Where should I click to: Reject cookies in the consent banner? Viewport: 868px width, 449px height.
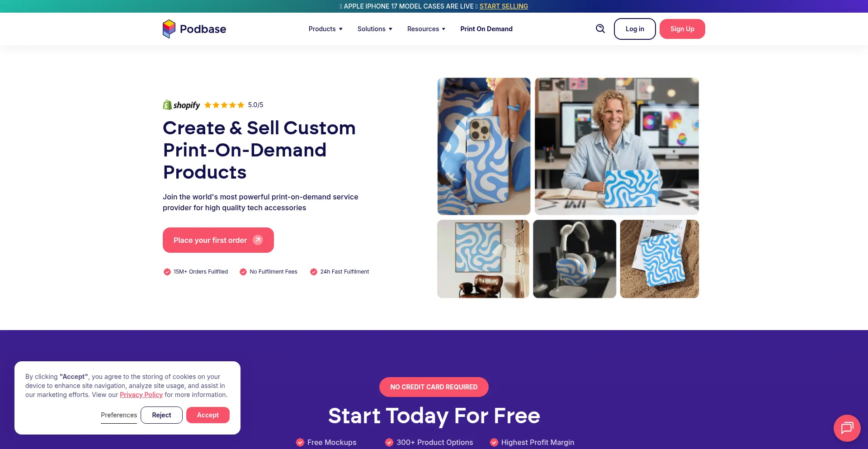tap(161, 415)
